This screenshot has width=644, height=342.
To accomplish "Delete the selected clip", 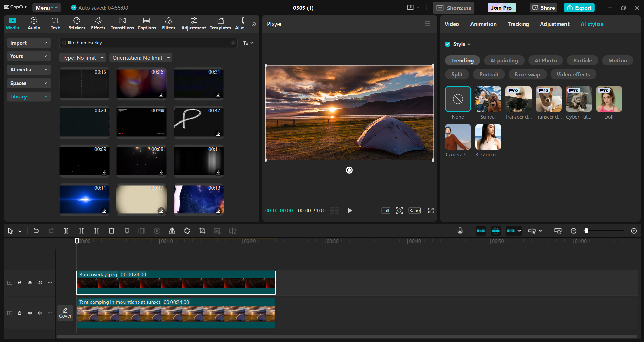I will click(x=111, y=231).
